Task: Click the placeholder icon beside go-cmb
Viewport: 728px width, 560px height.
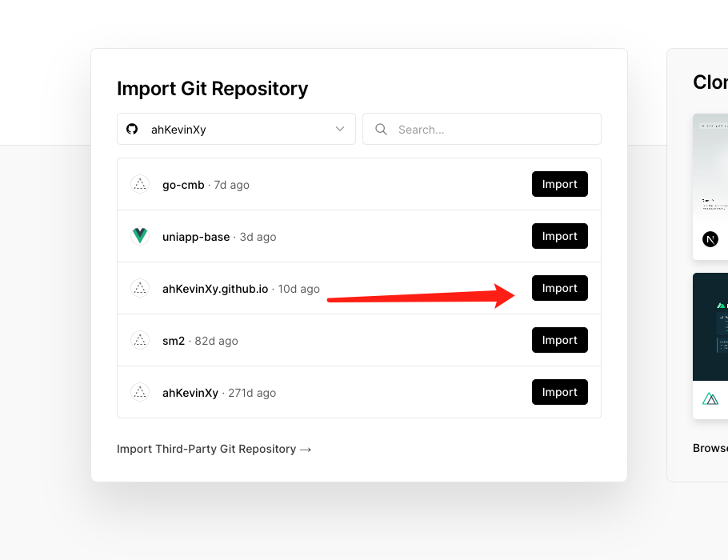Action: click(140, 184)
